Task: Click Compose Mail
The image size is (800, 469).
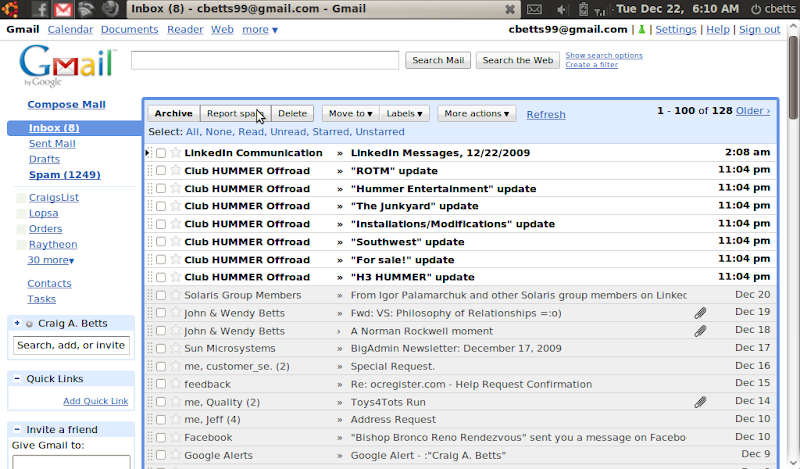Action: point(66,105)
